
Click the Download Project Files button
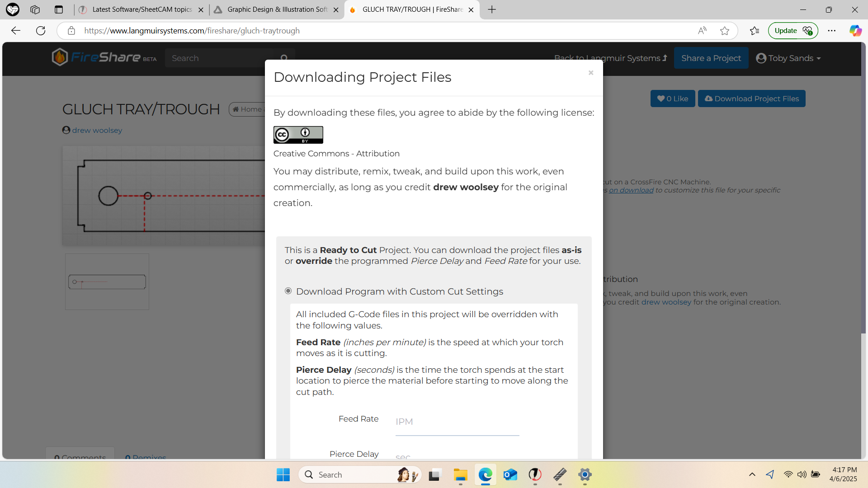point(751,99)
